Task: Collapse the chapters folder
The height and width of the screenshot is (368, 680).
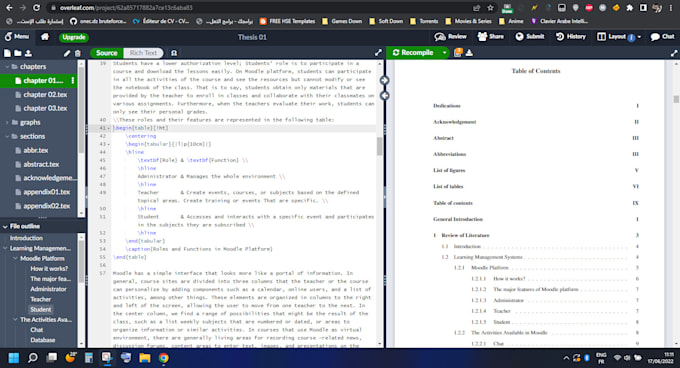Action: [7, 67]
